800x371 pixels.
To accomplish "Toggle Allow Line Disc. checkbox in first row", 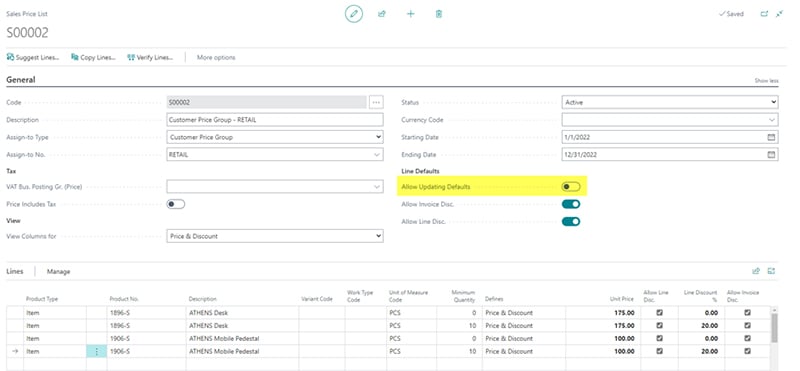I will point(660,312).
